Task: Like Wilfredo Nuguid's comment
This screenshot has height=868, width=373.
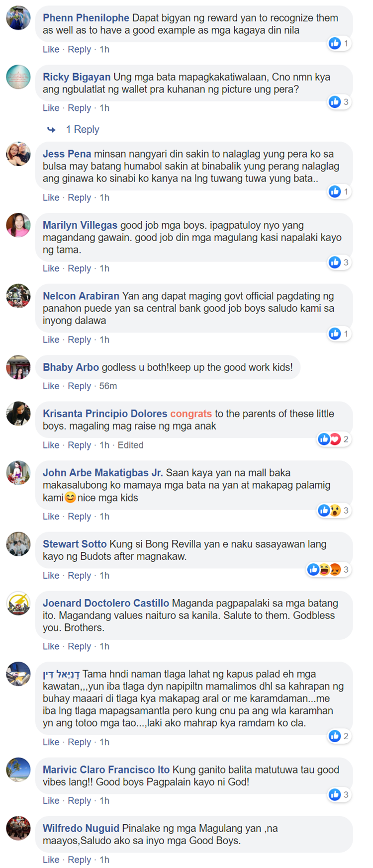Action: (51, 860)
